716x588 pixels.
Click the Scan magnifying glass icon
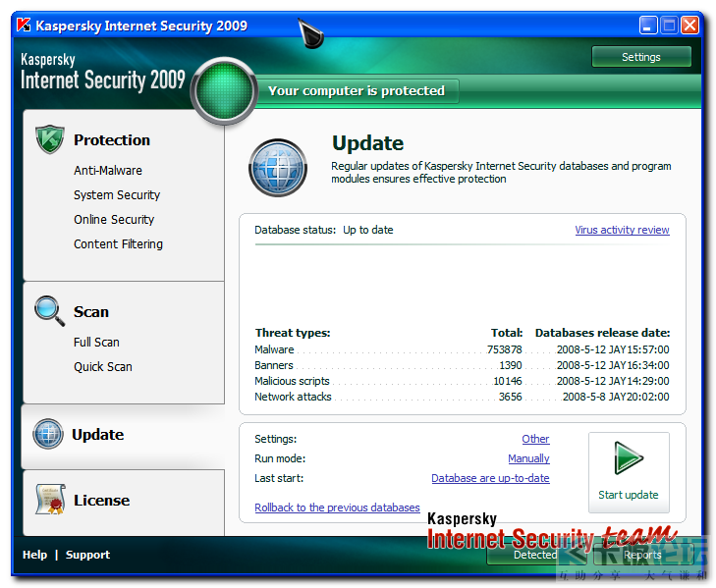pos(50,311)
